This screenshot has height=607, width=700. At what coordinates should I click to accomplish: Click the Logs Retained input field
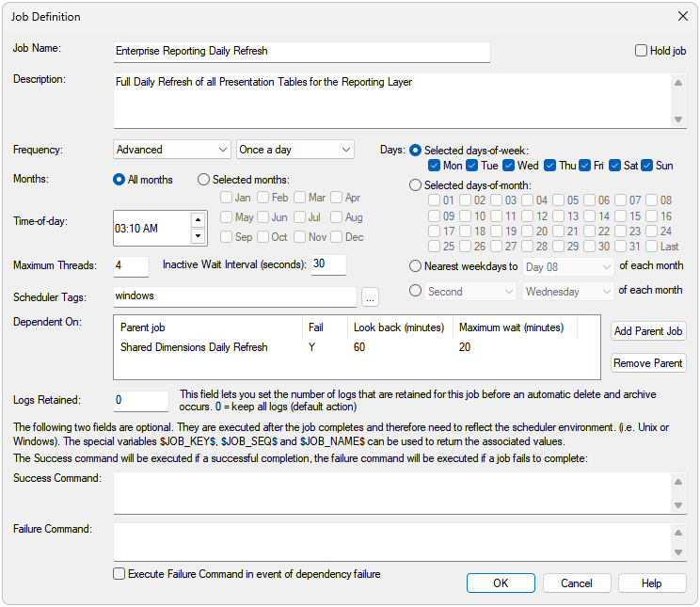(141, 401)
